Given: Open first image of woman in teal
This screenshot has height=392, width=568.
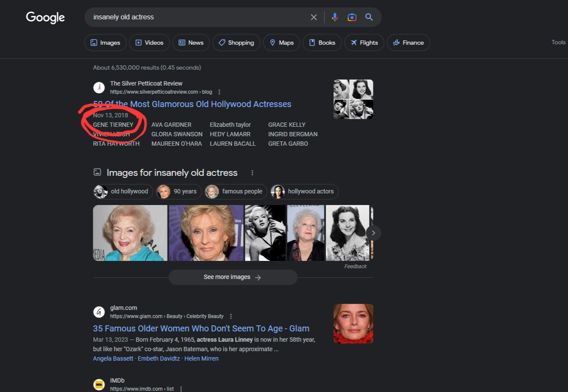Looking at the screenshot, I should (x=130, y=233).
